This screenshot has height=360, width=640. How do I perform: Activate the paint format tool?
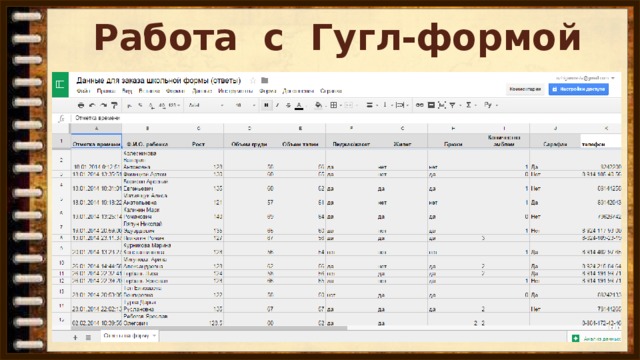coord(114,105)
